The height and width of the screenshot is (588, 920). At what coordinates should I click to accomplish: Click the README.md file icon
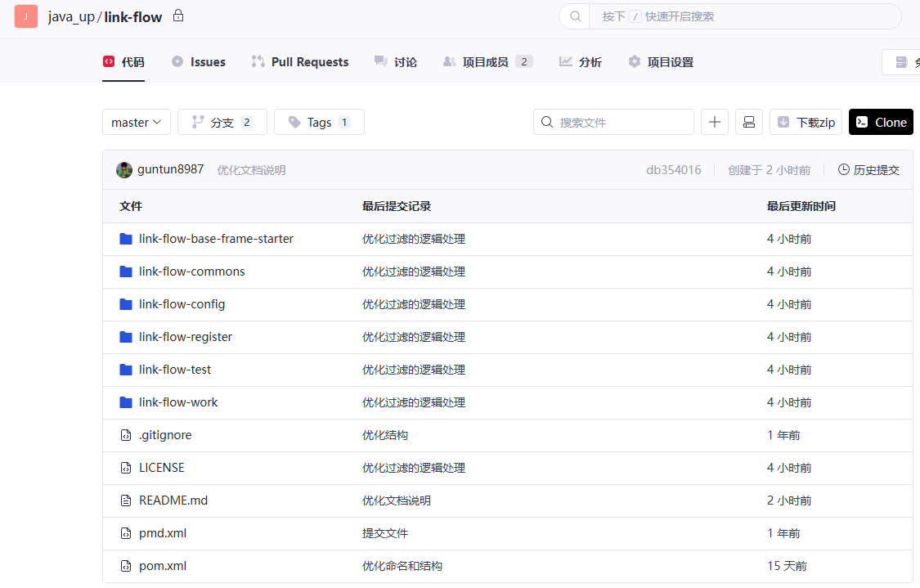tap(126, 500)
